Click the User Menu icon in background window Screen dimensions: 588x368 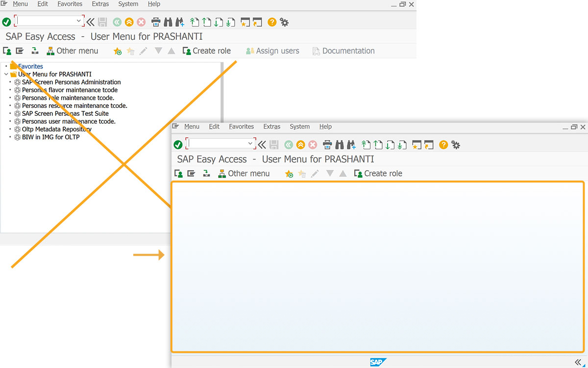click(x=7, y=51)
